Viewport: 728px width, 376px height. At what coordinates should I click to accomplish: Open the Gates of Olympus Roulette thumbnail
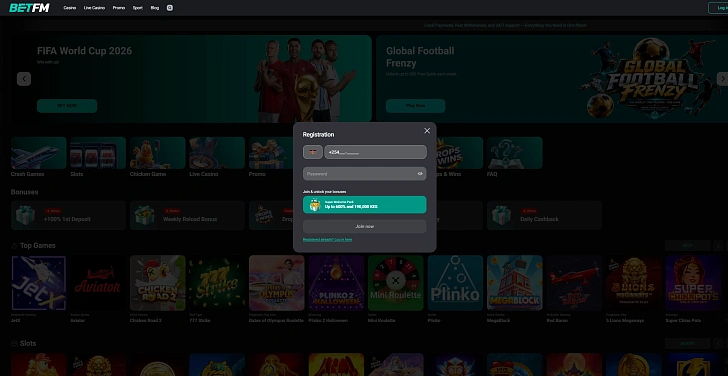tap(277, 283)
